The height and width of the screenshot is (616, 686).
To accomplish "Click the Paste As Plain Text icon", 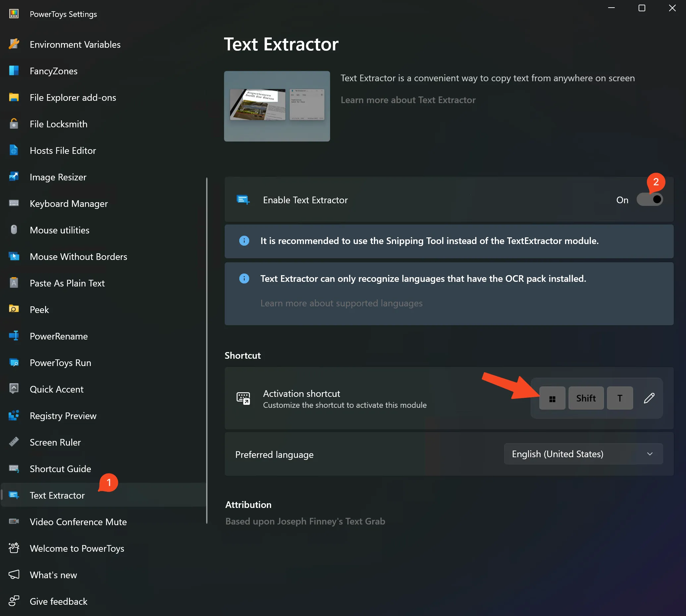I will (14, 283).
